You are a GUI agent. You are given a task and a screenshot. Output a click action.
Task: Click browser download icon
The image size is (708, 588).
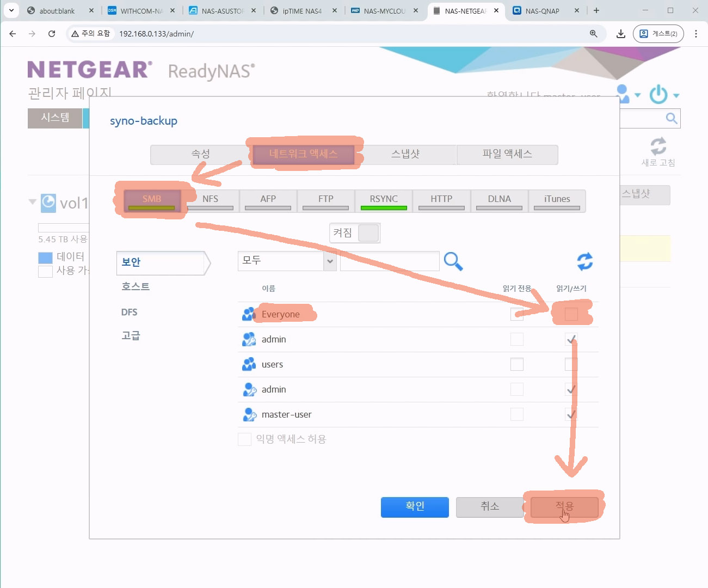coord(620,34)
